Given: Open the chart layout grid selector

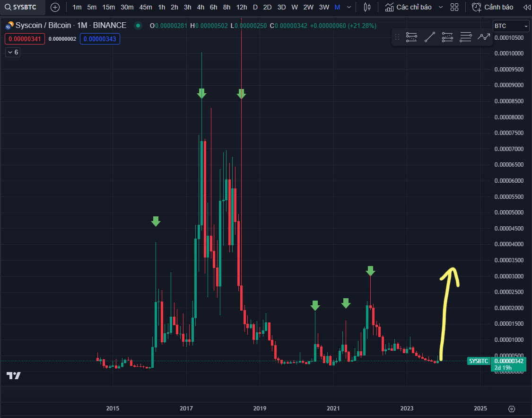Looking at the screenshot, I should 454,7.
